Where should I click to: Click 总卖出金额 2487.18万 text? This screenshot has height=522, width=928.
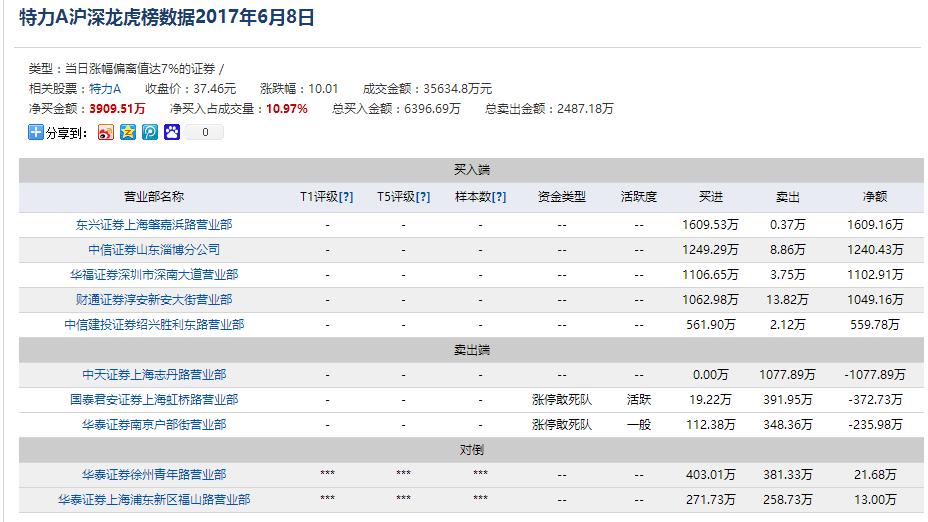(x=549, y=109)
